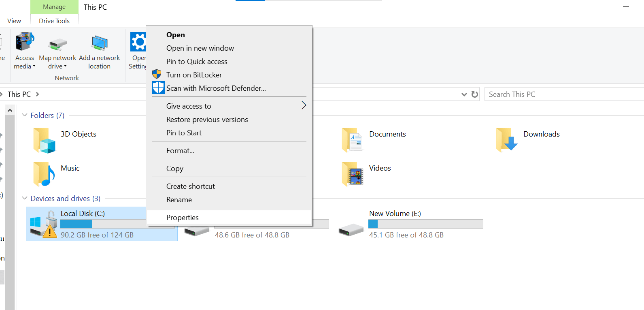Image resolution: width=644 pixels, height=310 pixels.
Task: Choose Scan with Microsoft Defender
Action: pos(229,88)
